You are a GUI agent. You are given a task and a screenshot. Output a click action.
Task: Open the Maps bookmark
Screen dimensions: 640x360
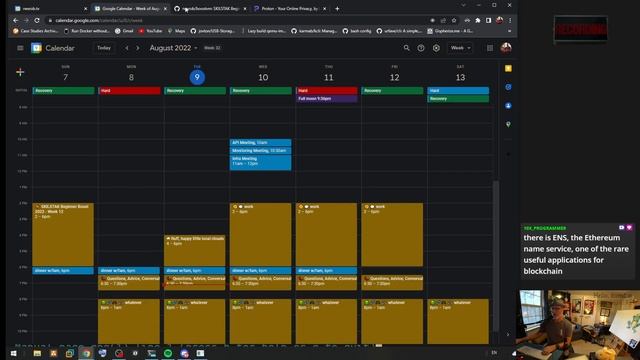pyautogui.click(x=176, y=31)
